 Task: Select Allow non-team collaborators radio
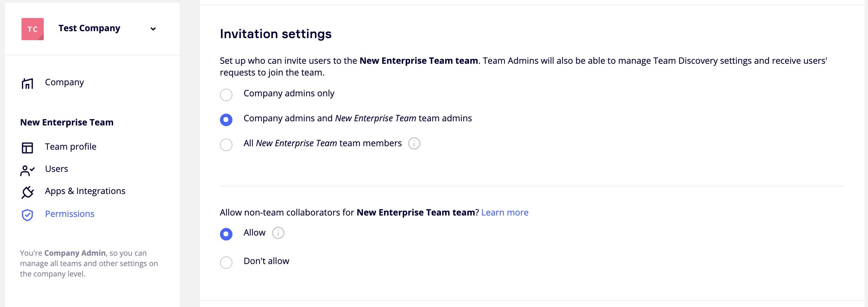(226, 234)
